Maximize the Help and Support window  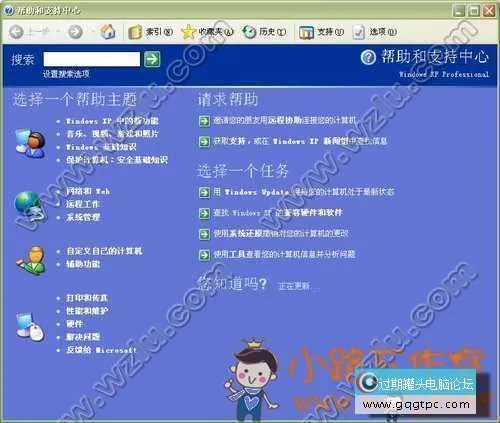click(474, 11)
